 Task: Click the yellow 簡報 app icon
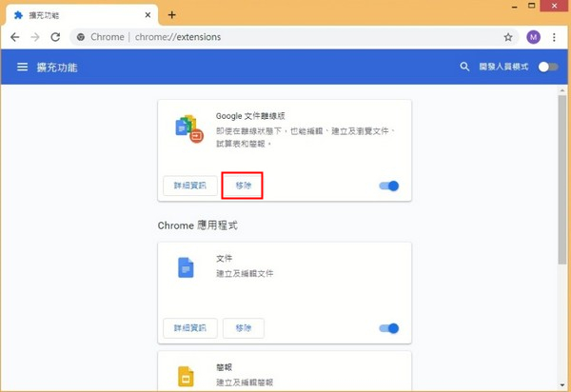[x=186, y=377]
